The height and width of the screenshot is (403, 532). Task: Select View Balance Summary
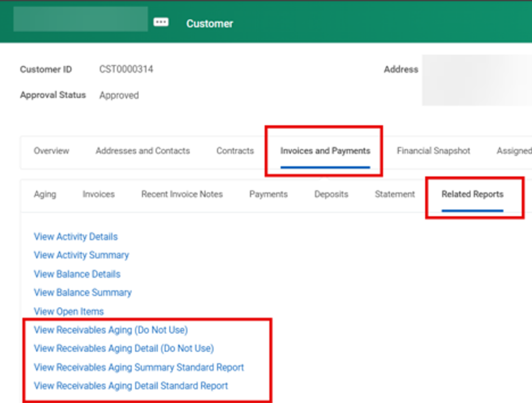[x=83, y=293]
